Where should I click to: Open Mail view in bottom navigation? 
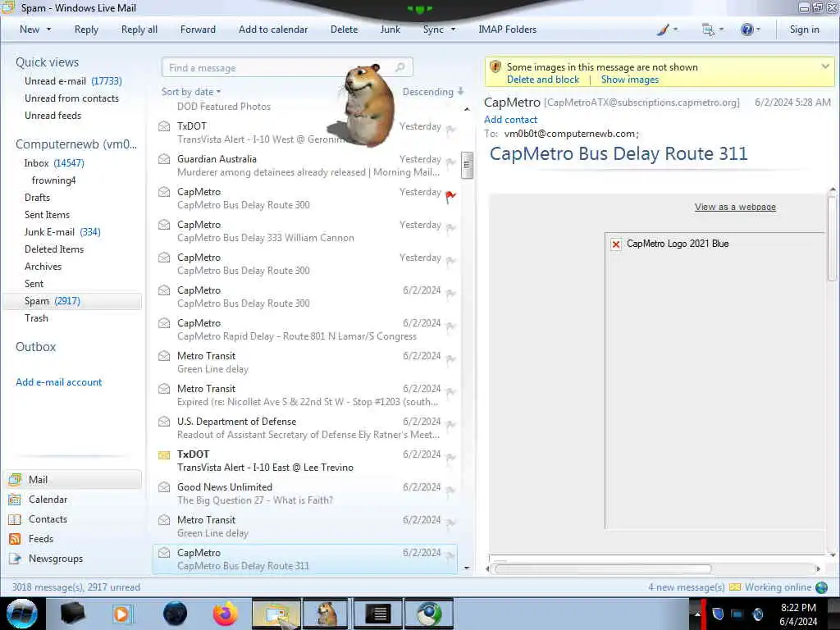pyautogui.click(x=72, y=479)
